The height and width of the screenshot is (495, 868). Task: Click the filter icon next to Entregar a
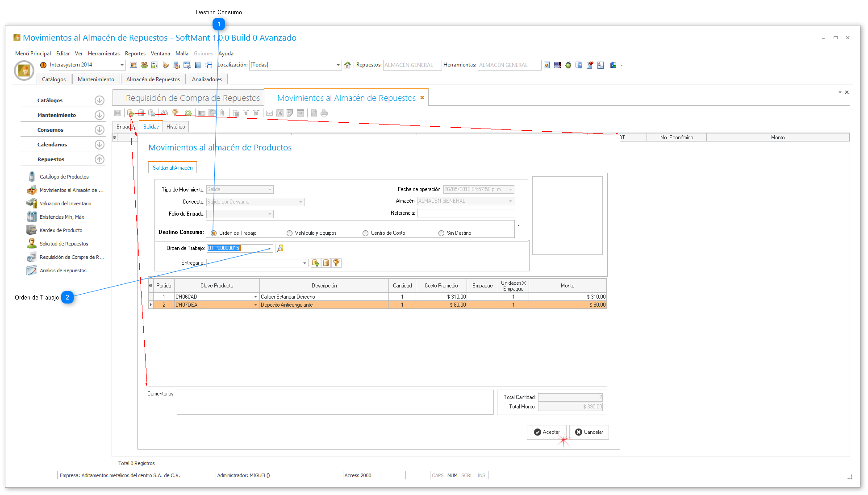coord(337,263)
